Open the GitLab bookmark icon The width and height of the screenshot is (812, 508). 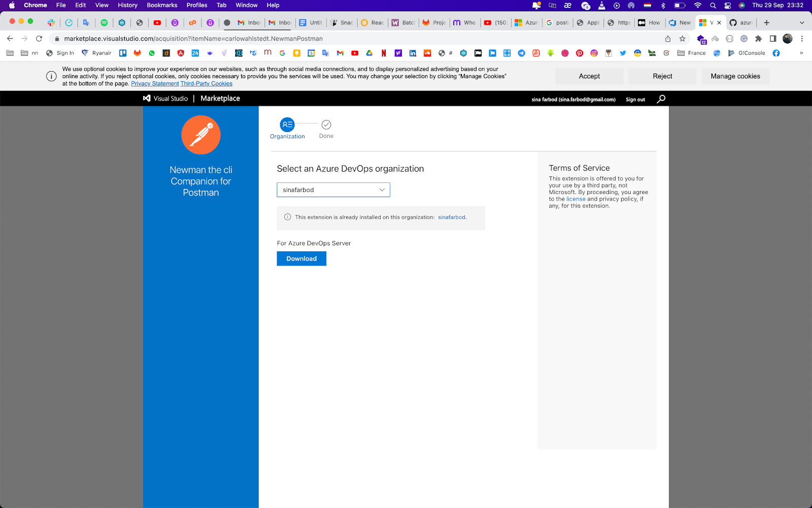(137, 53)
